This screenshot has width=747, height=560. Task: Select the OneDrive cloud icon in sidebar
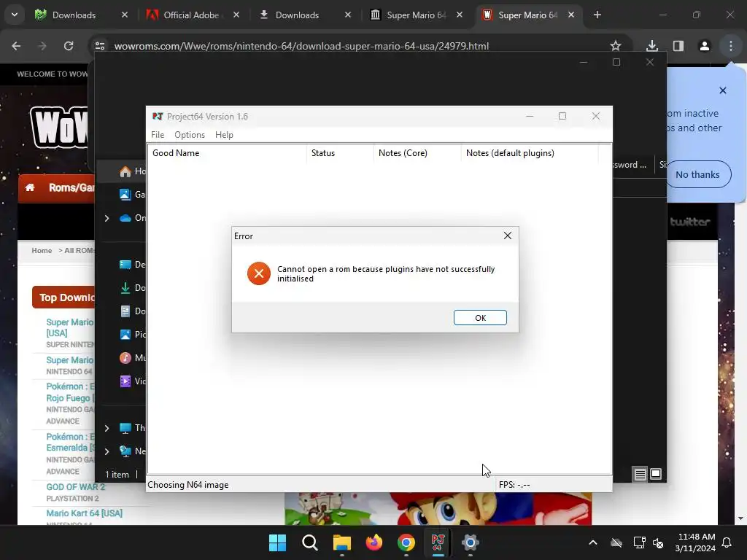(x=125, y=218)
